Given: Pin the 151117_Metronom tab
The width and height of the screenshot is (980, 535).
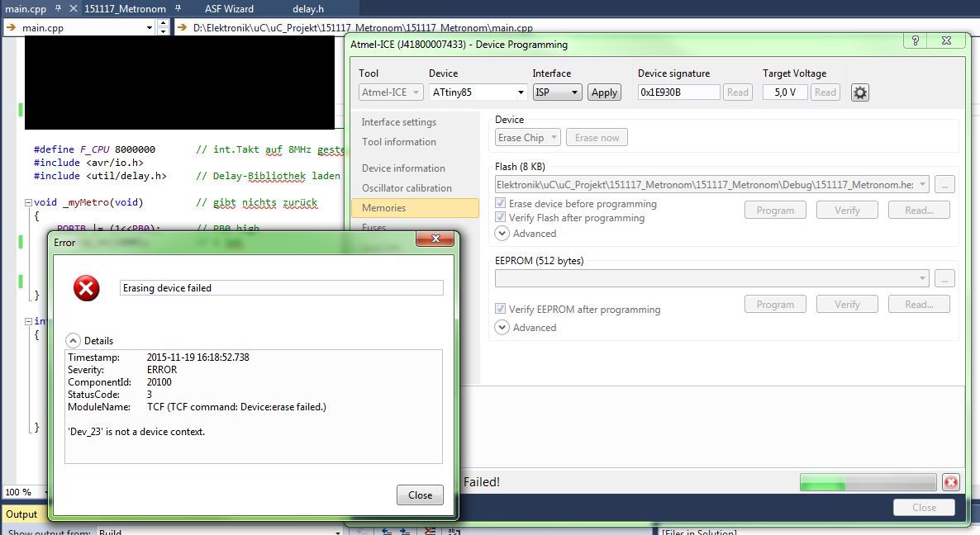Looking at the screenshot, I should (x=178, y=9).
